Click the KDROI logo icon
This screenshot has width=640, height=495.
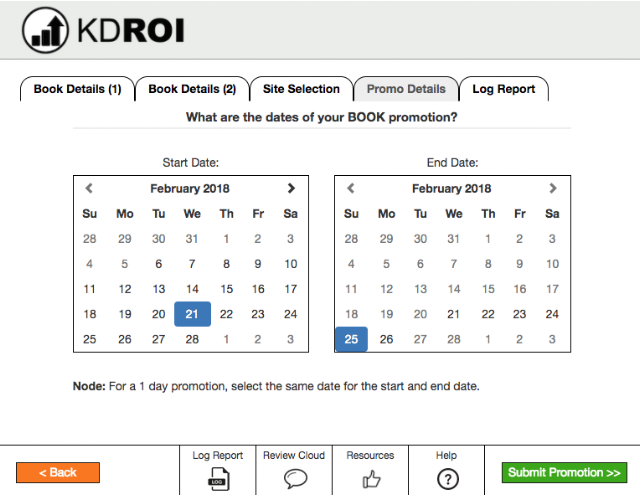click(45, 30)
